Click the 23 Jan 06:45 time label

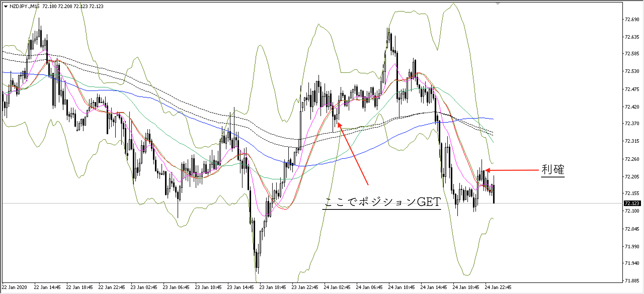click(x=176, y=287)
